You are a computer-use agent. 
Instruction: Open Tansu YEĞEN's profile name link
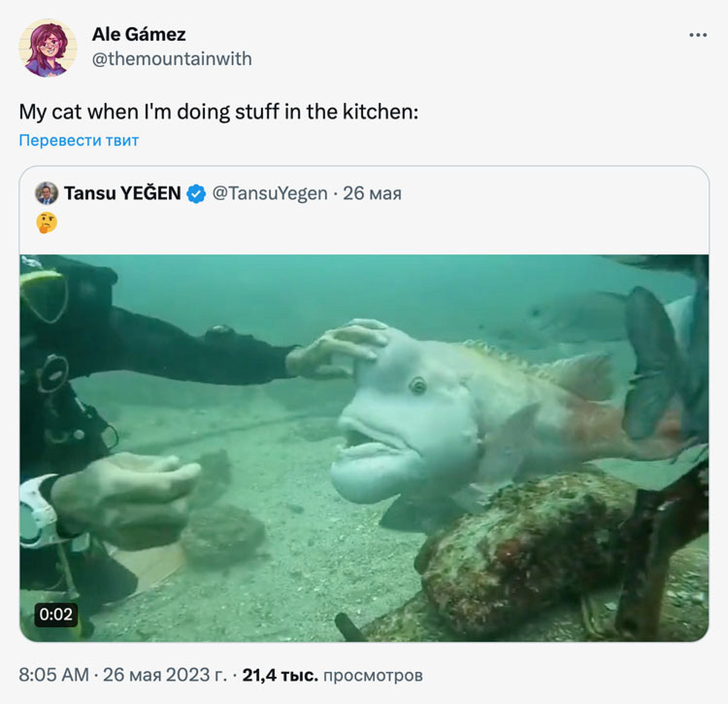click(x=122, y=193)
